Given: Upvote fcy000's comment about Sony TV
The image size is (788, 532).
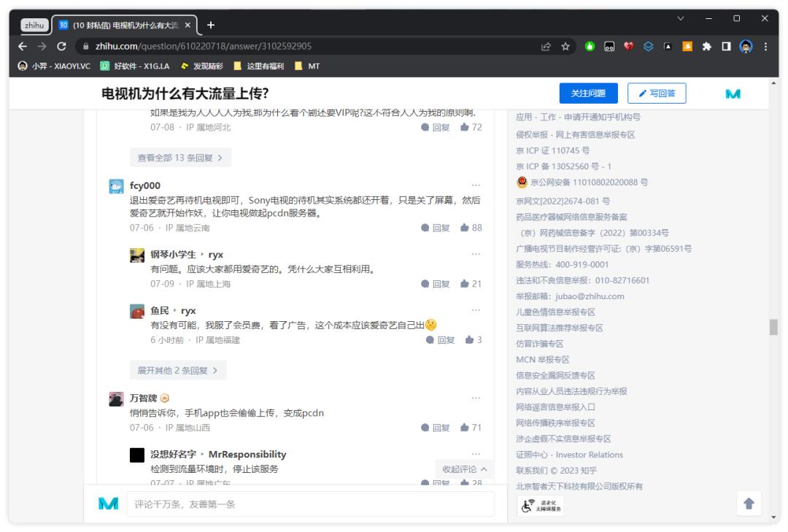Looking at the screenshot, I should pyautogui.click(x=463, y=227).
